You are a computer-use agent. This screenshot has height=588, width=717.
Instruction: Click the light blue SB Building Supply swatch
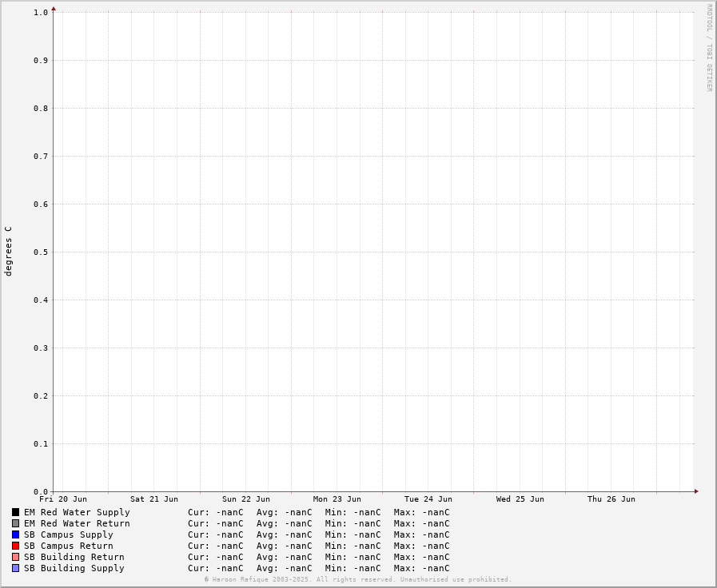[x=15, y=568]
